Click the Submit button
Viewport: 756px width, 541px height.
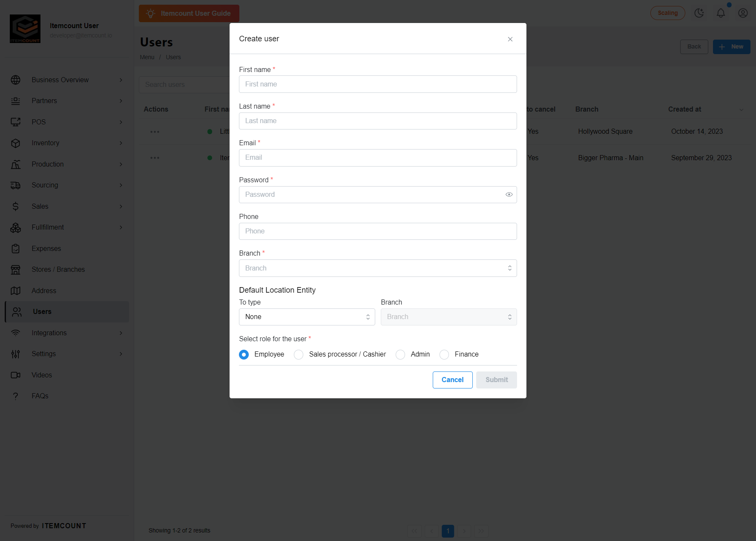click(x=497, y=380)
